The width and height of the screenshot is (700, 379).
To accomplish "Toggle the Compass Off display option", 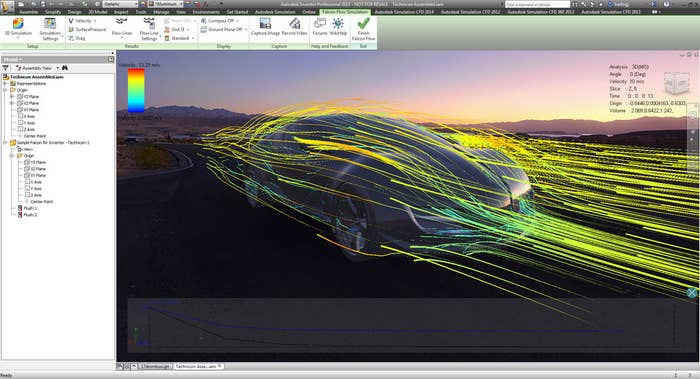I will click(219, 21).
